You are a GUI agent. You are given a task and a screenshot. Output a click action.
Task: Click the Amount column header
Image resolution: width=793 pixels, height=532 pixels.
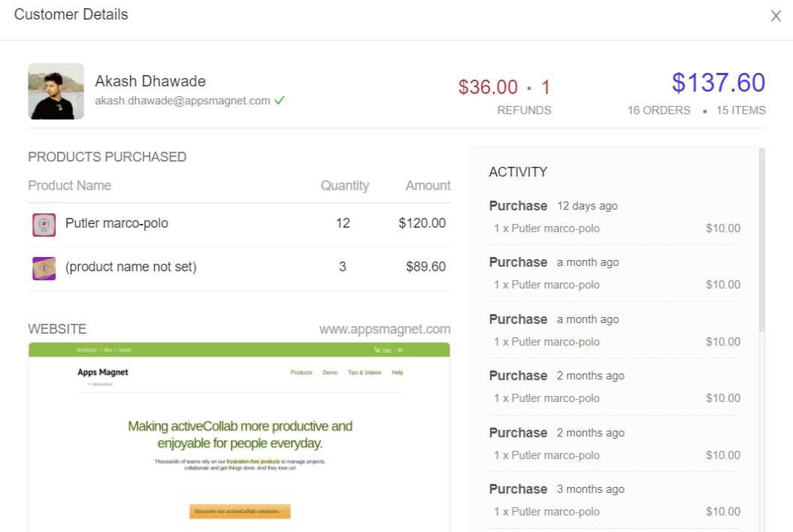pyautogui.click(x=428, y=186)
